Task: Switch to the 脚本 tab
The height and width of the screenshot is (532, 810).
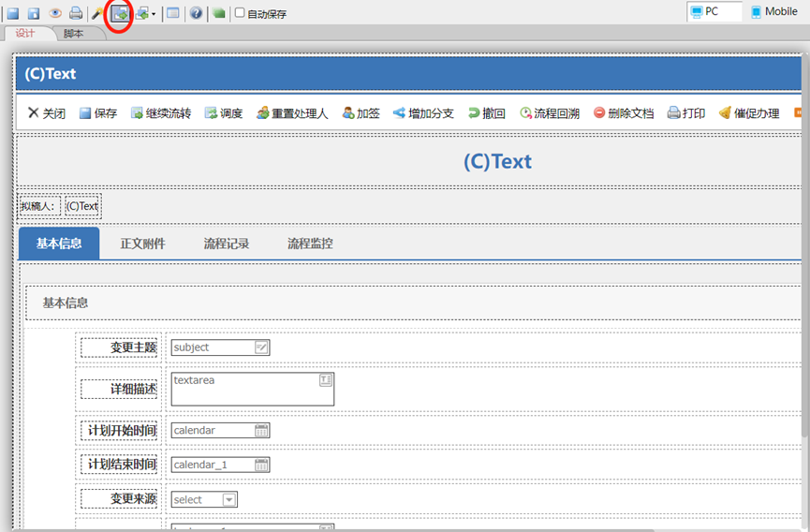Action: pyautogui.click(x=73, y=34)
